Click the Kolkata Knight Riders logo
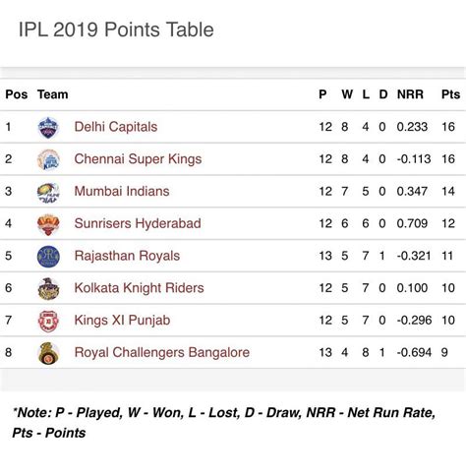The width and height of the screenshot is (466, 476). (48, 288)
